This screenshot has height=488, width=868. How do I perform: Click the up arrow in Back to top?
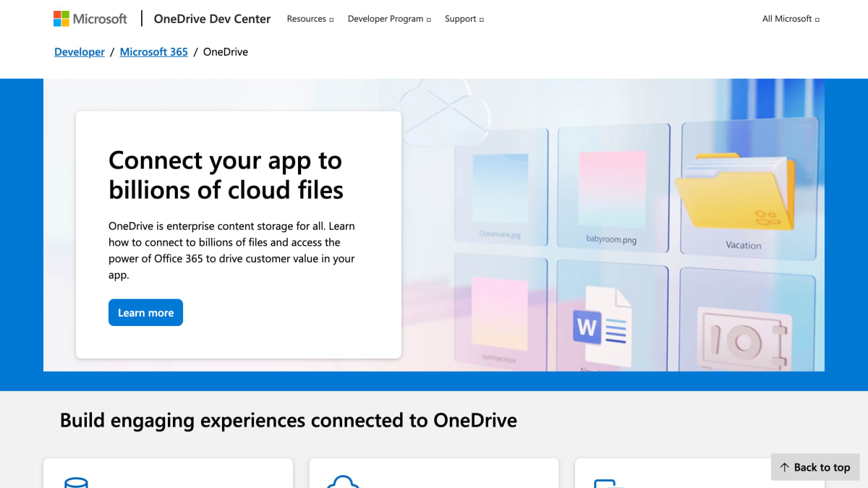pyautogui.click(x=784, y=468)
